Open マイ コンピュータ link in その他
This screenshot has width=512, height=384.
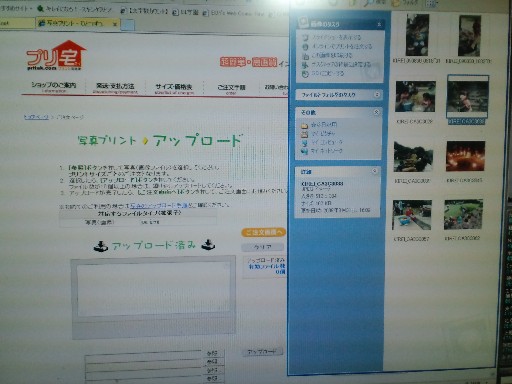(x=327, y=142)
